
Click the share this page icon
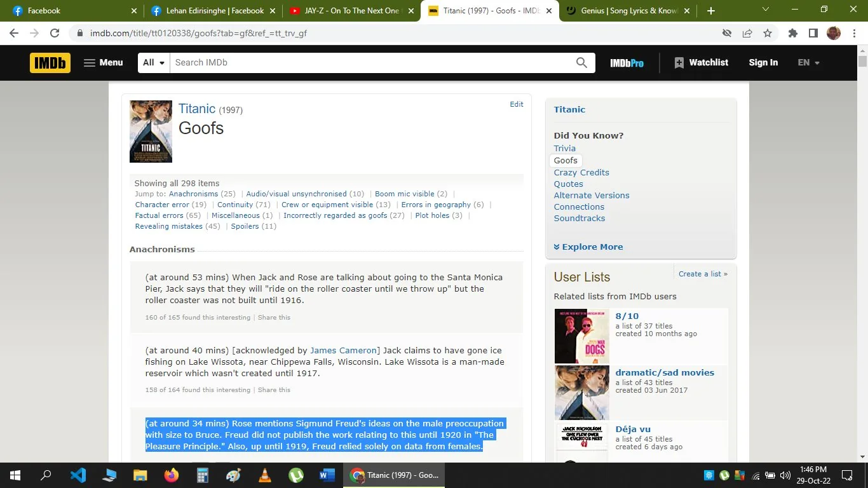[x=747, y=33]
